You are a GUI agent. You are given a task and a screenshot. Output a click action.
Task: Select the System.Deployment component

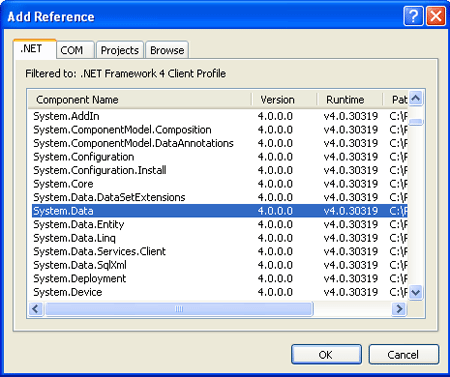pyautogui.click(x=220, y=278)
